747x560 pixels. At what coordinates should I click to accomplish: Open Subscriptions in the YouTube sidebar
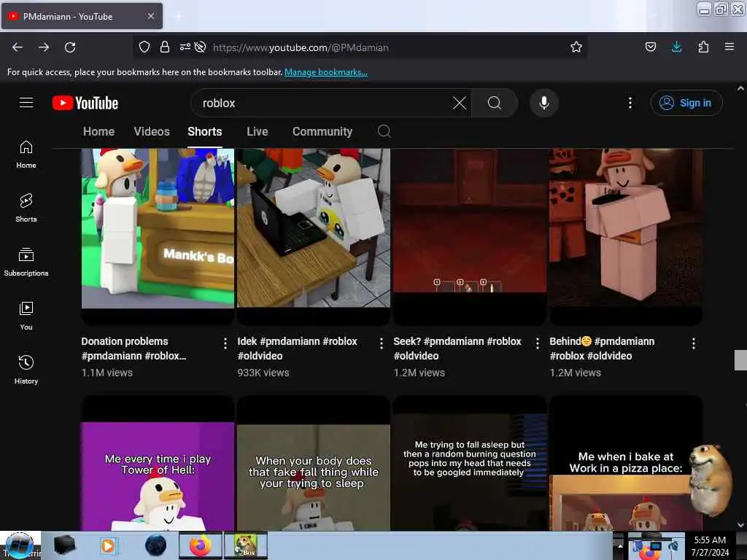(26, 262)
